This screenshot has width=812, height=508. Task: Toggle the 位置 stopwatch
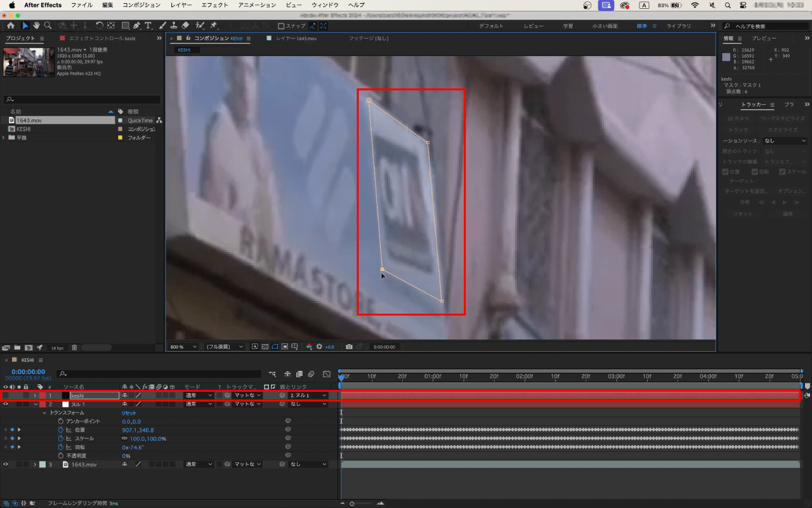point(61,430)
